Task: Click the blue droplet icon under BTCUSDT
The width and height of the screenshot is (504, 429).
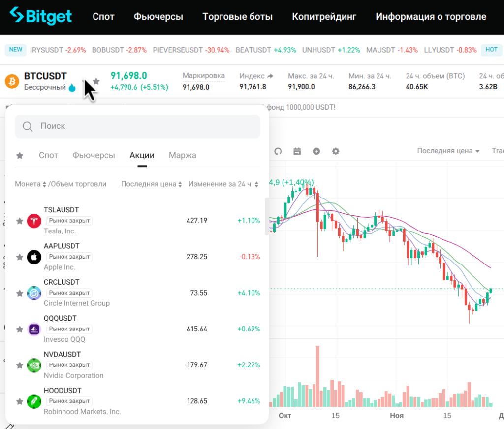Action: (x=72, y=88)
